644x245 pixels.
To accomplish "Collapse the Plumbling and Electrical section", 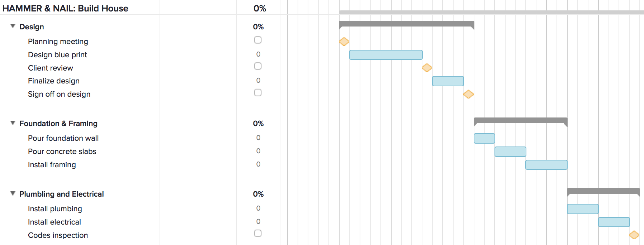I will pos(13,193).
